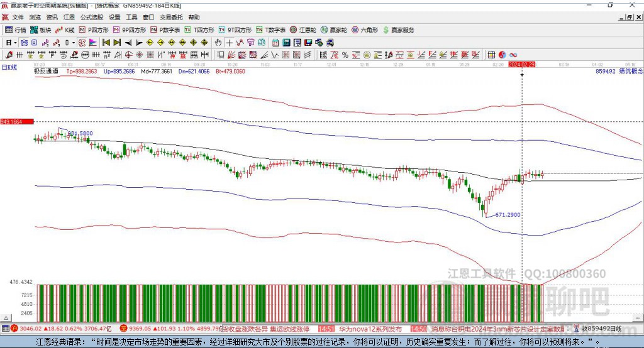Screen dimensions: 644x348
Task: Open the 交易委托 menu
Action: 170,18
